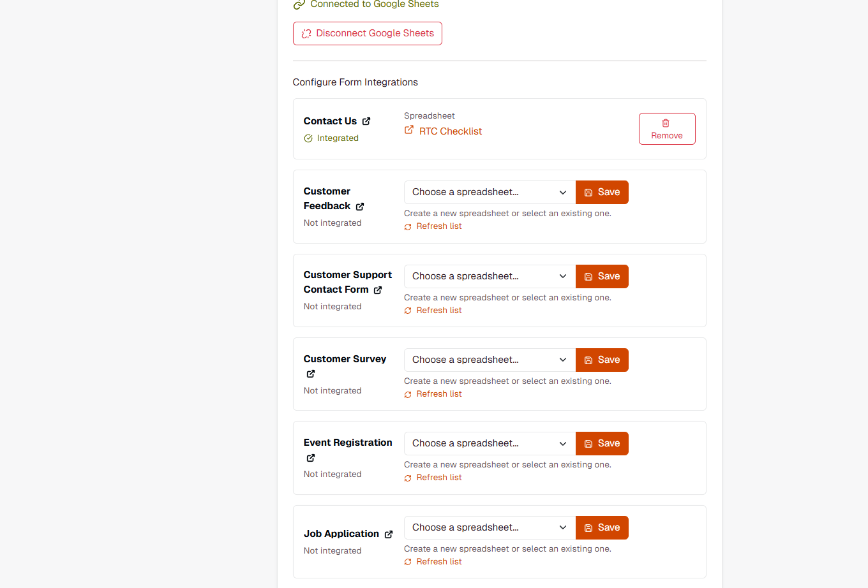Click the disconnect icon inside Disconnect Google Sheets button

(x=307, y=33)
